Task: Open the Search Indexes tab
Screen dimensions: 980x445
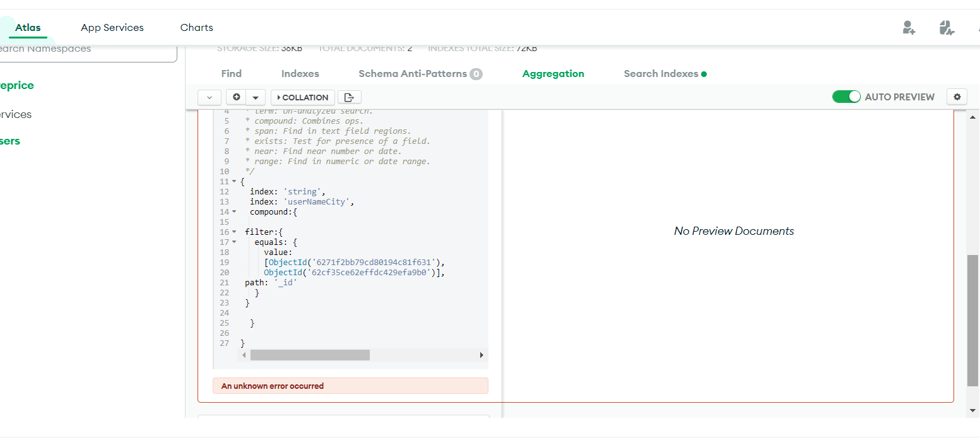Action: click(661, 74)
